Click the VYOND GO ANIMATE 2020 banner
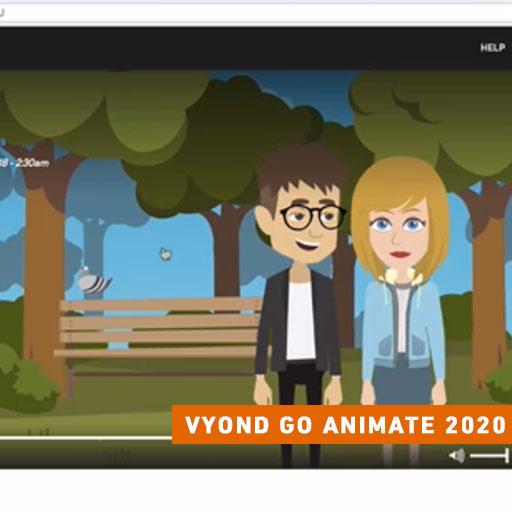The width and height of the screenshot is (512, 512). 342,424
